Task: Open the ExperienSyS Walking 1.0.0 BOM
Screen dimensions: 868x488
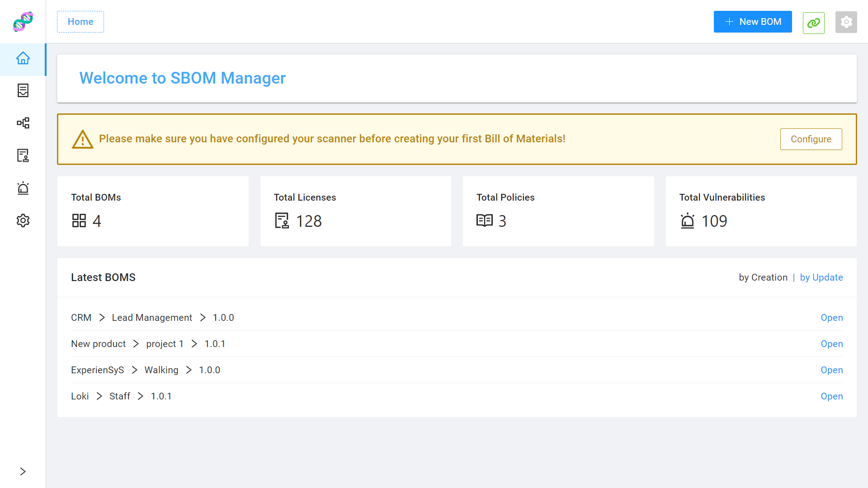Action: [831, 370]
